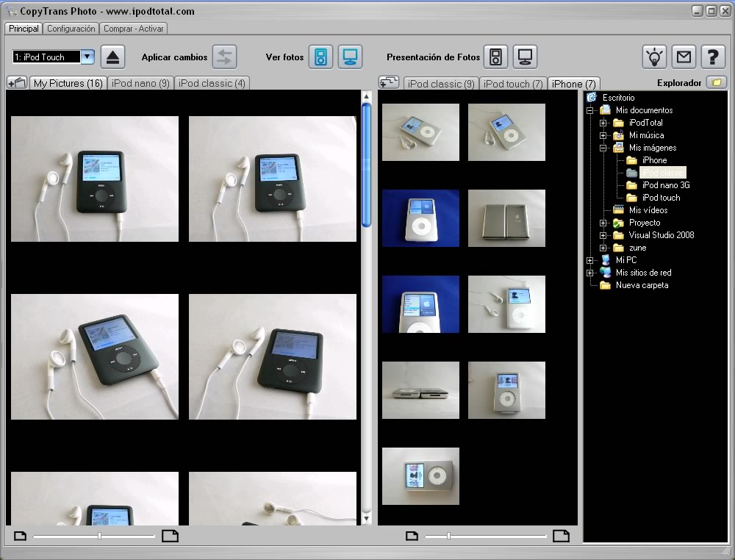Image resolution: width=735 pixels, height=560 pixels.
Task: Expand the Mis sitios de red node
Action: point(589,273)
